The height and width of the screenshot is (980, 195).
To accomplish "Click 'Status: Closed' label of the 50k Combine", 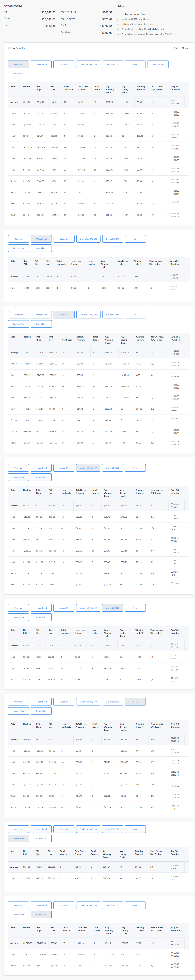I will pos(181,48).
